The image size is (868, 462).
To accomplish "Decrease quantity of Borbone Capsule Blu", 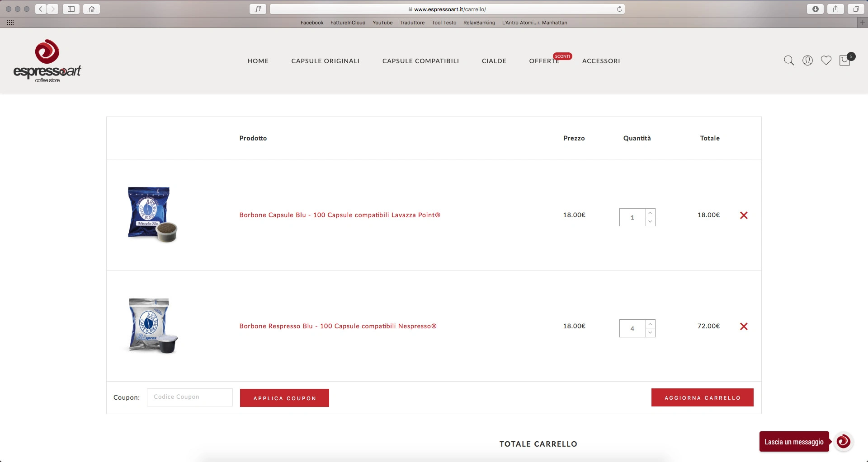I will [650, 222].
